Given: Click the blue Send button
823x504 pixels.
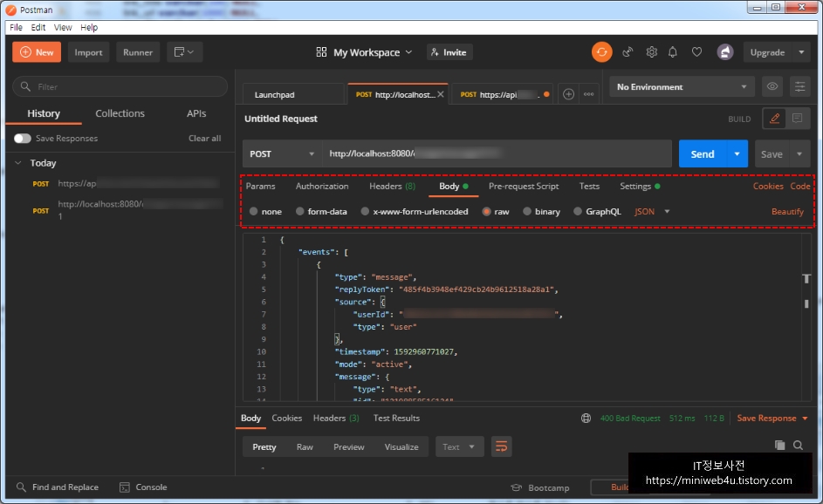Looking at the screenshot, I should pos(703,153).
